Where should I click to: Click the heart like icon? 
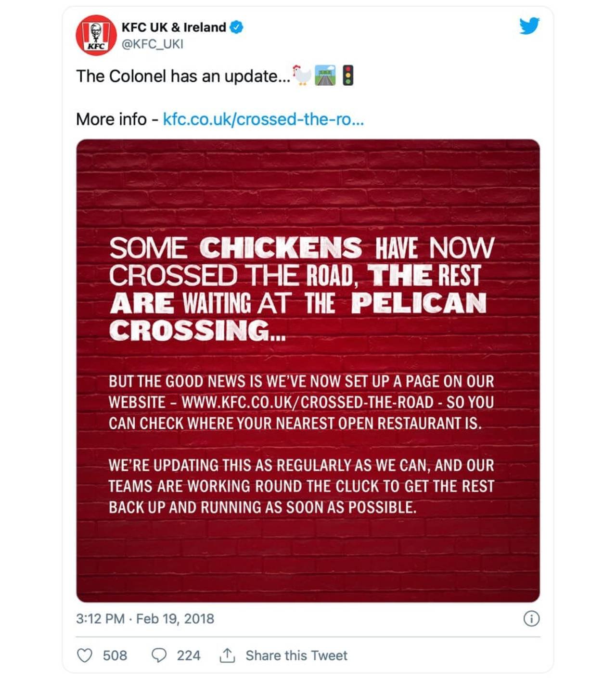click(x=85, y=655)
